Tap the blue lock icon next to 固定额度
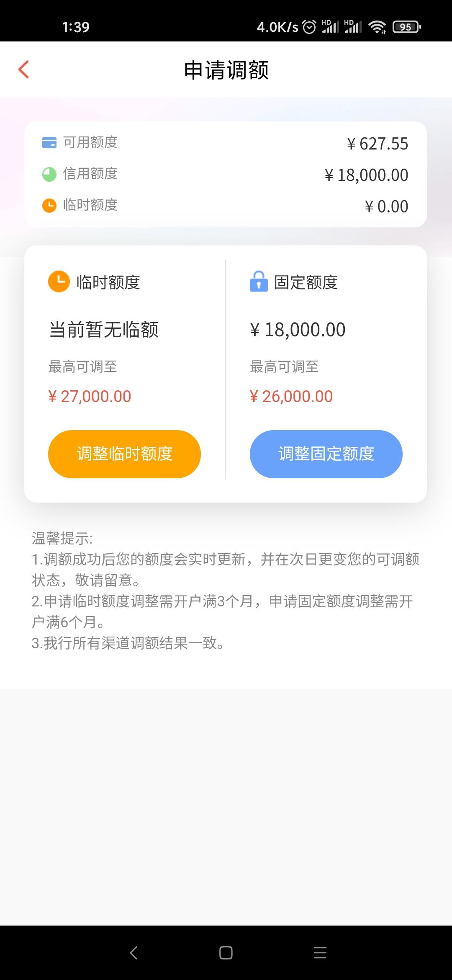 (x=259, y=281)
